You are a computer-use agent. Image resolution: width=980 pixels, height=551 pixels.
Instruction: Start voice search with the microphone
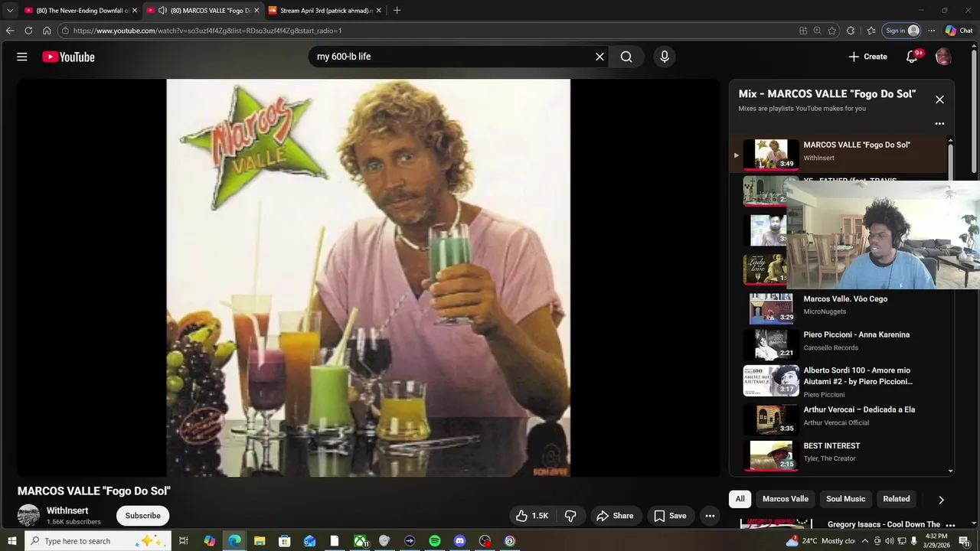point(664,57)
